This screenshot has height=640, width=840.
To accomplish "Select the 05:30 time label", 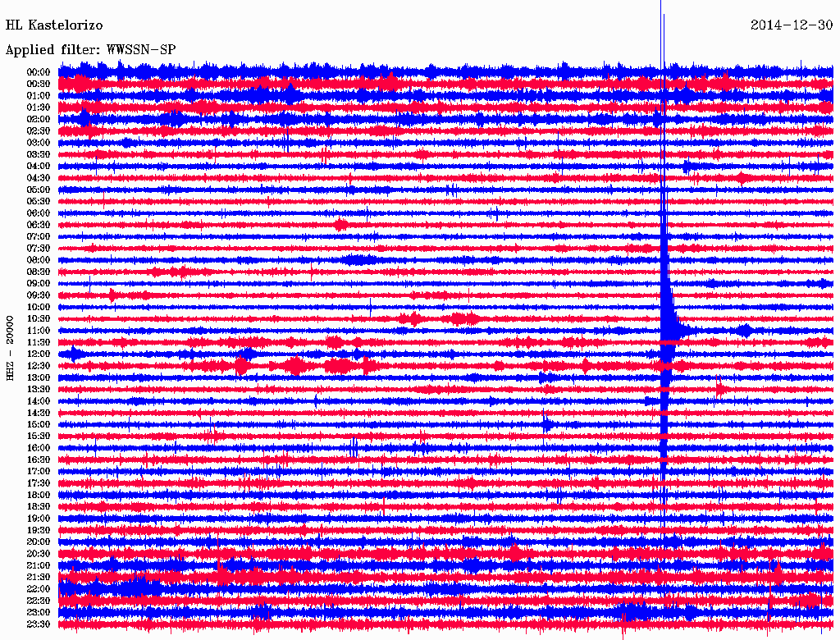I will pos(39,202).
